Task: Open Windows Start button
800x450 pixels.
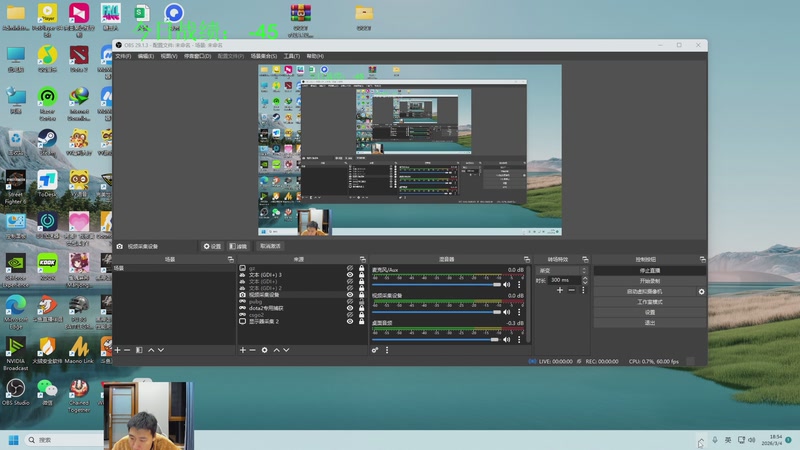Action: (x=14, y=440)
